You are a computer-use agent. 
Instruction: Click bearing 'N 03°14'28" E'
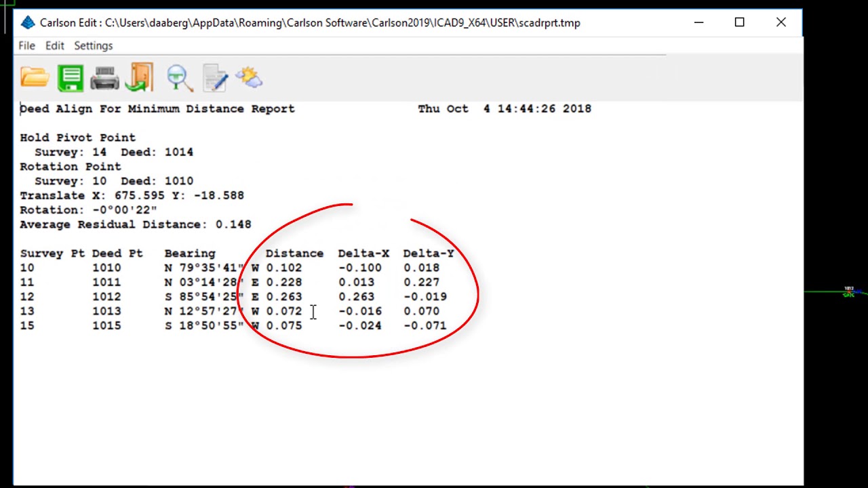(x=212, y=283)
